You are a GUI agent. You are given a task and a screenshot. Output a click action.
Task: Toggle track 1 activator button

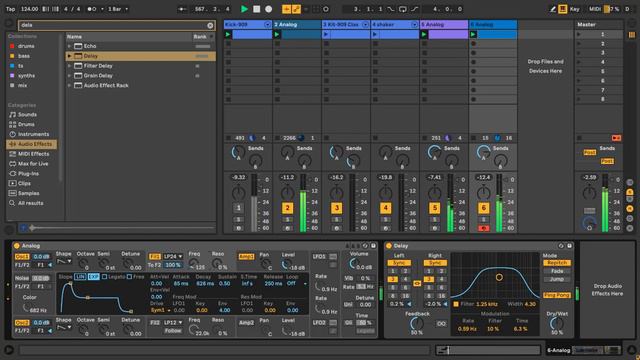tap(238, 208)
